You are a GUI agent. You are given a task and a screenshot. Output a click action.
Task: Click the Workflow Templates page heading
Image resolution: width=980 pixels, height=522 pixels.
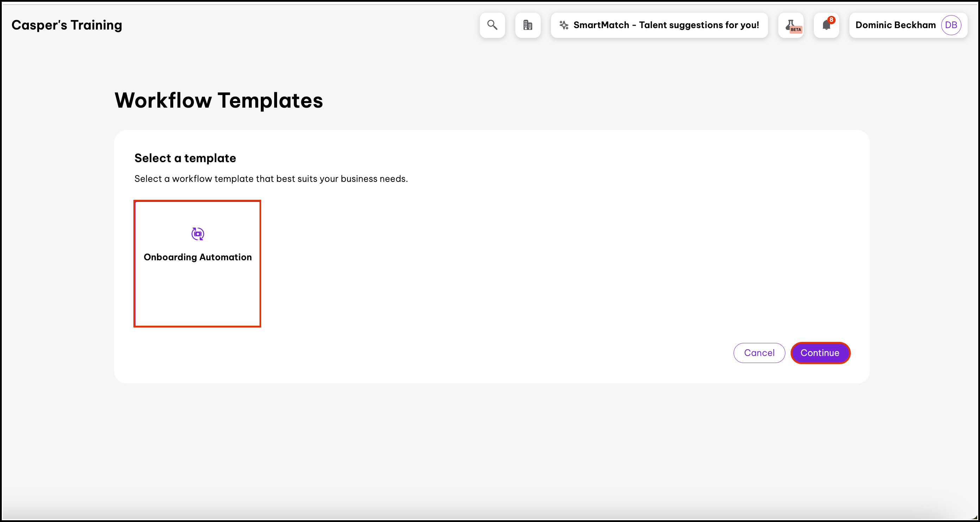(219, 100)
